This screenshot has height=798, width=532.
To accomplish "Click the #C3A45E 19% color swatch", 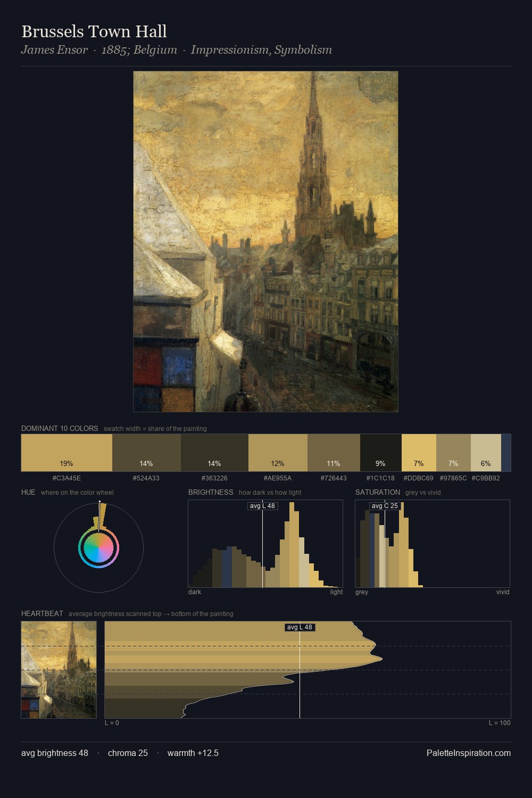I will [x=66, y=453].
